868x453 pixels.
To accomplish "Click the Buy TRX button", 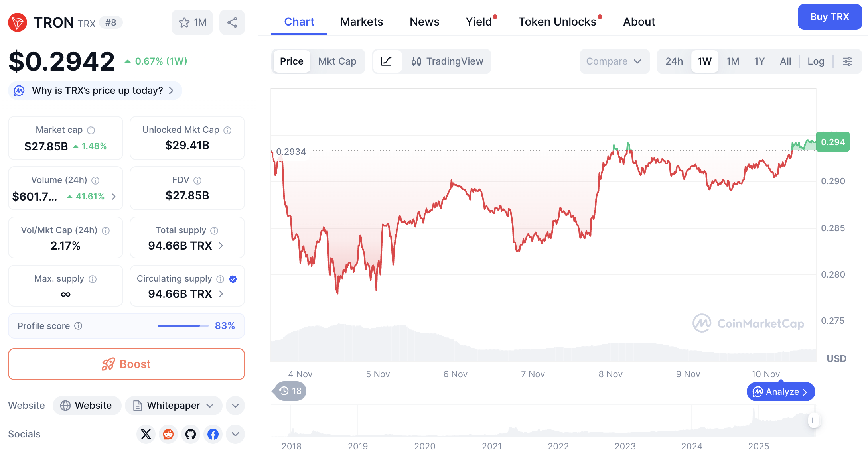I will tap(830, 17).
